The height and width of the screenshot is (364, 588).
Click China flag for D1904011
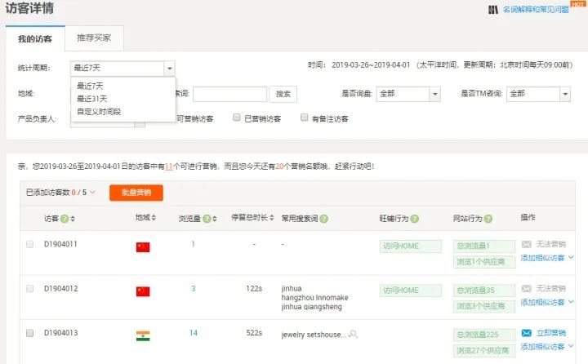tap(143, 247)
